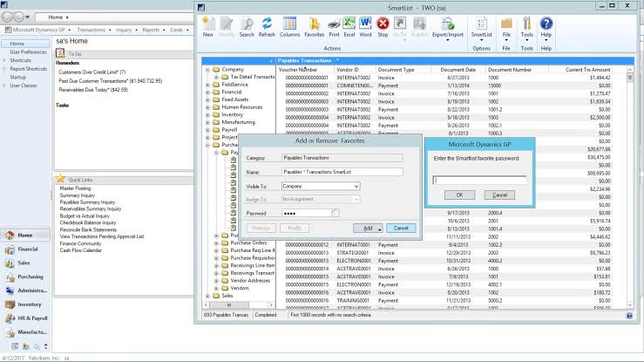Screen dimensions: 644x362
Task: Go to Sales in the navigation pane
Action: (x=24, y=263)
